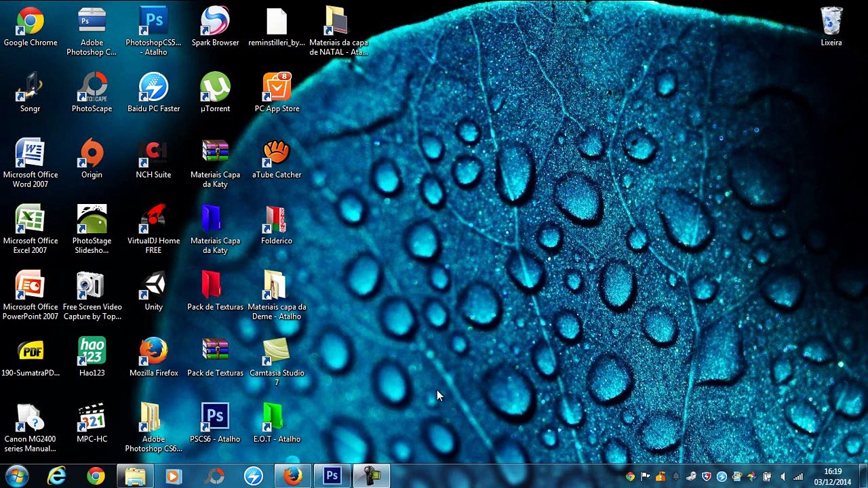
Task: Click the blue lightning bolt tray icon
Action: (722, 476)
